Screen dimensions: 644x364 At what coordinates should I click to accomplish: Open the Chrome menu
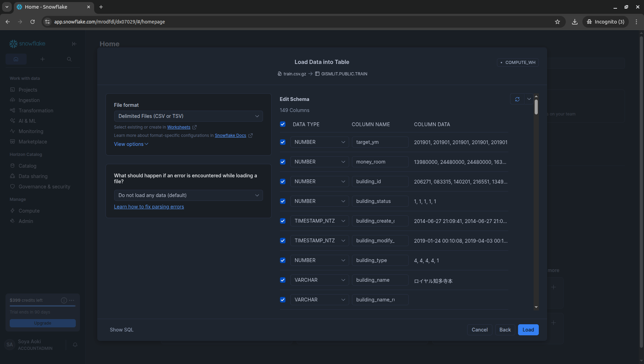(x=636, y=22)
